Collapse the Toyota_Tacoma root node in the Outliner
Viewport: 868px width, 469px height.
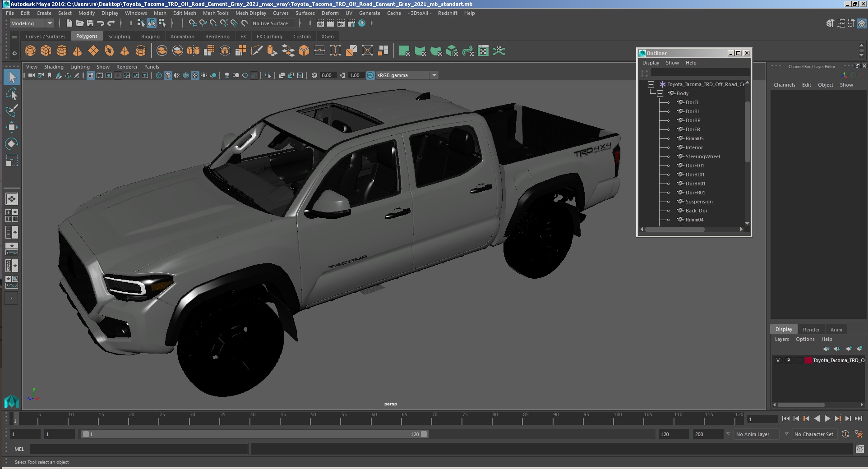tap(651, 84)
